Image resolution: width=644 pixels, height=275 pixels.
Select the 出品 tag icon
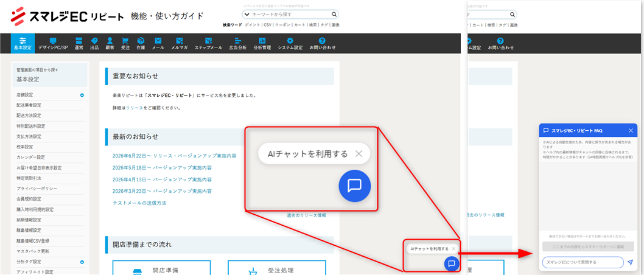click(x=94, y=41)
